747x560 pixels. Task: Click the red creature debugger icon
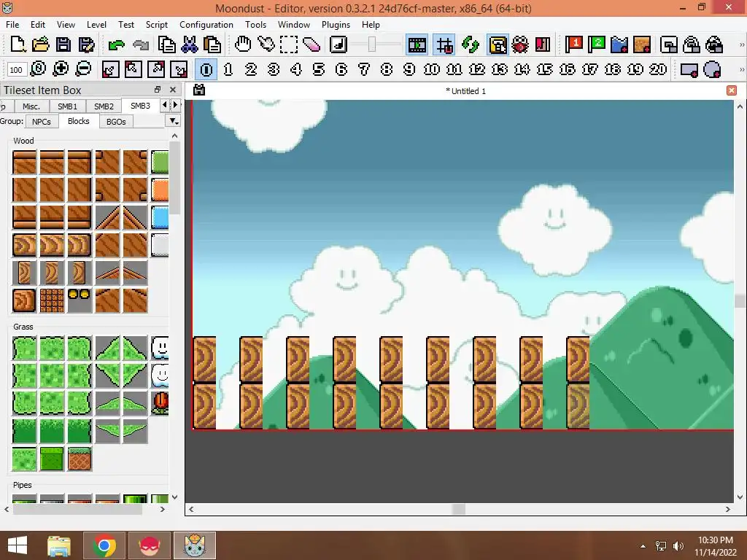point(520,44)
